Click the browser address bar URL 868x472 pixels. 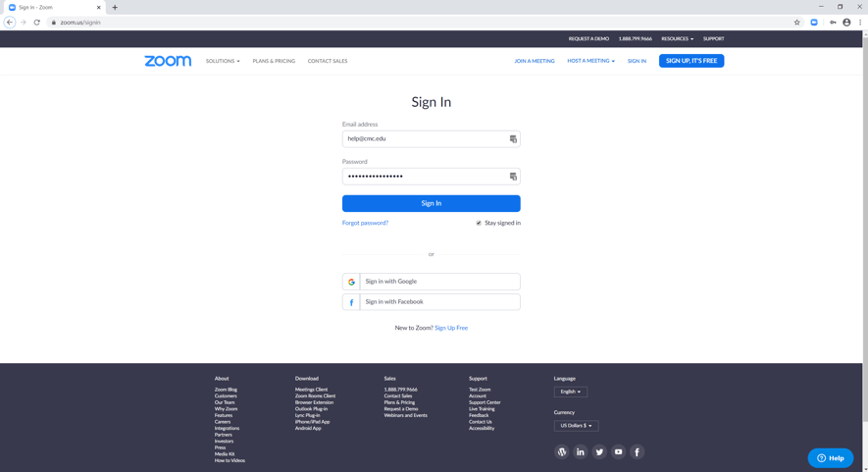point(80,23)
